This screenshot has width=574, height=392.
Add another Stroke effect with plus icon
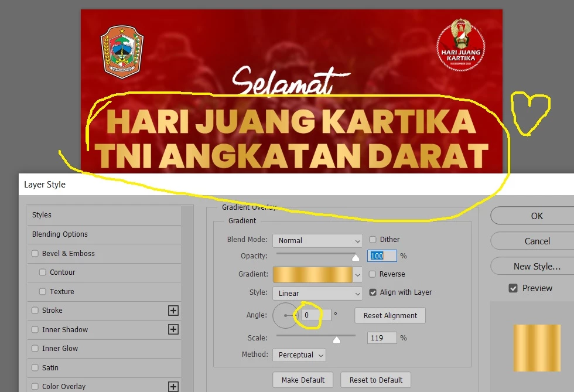[173, 311]
